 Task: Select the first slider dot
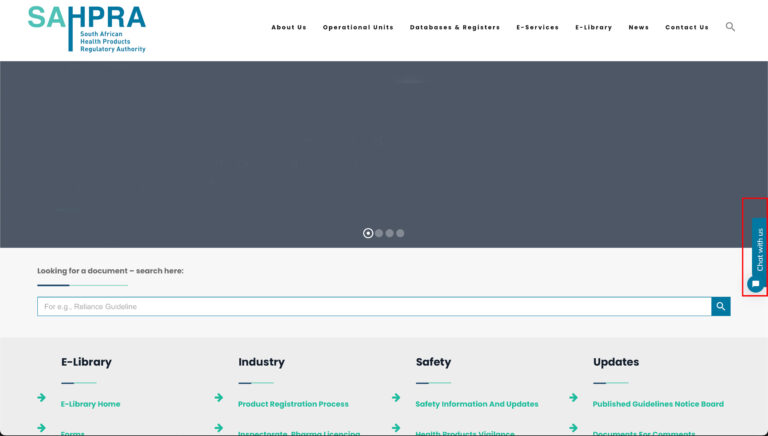(368, 233)
